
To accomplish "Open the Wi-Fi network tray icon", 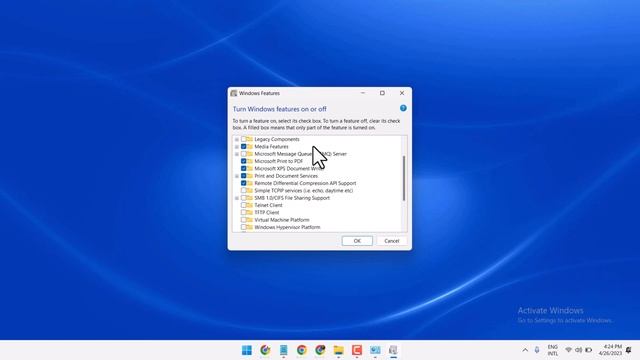I will coord(568,350).
